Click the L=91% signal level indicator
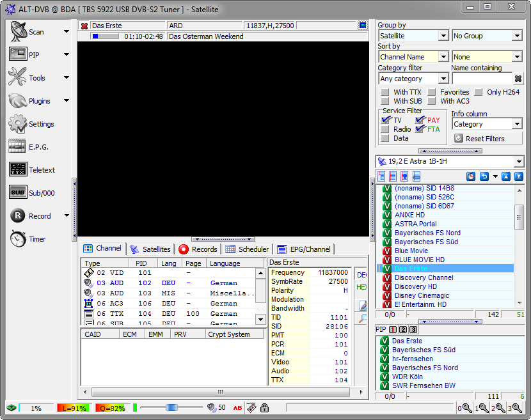531x420 pixels. click(x=73, y=408)
